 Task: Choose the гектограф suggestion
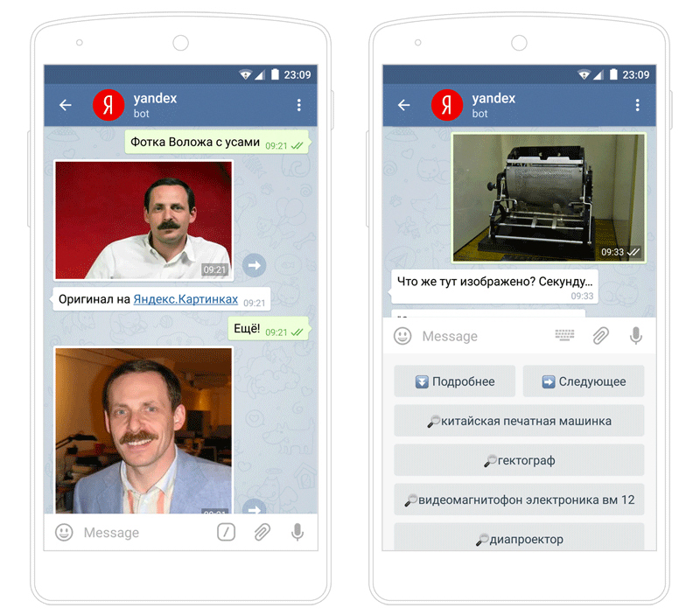(x=519, y=459)
